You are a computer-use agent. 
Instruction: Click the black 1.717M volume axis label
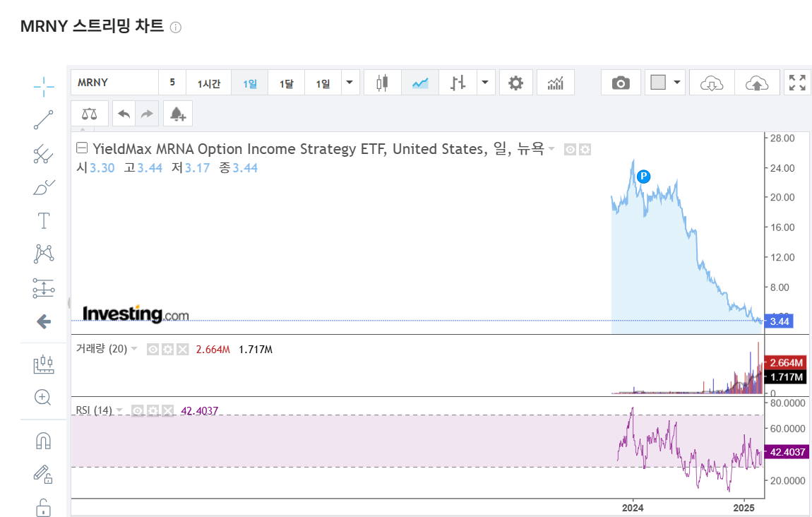[x=786, y=376]
